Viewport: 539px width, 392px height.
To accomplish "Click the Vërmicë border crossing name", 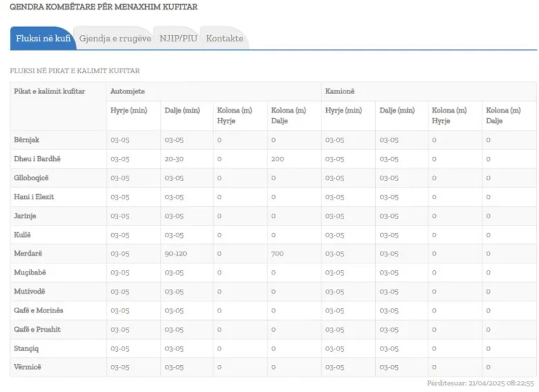I will click(x=28, y=367).
